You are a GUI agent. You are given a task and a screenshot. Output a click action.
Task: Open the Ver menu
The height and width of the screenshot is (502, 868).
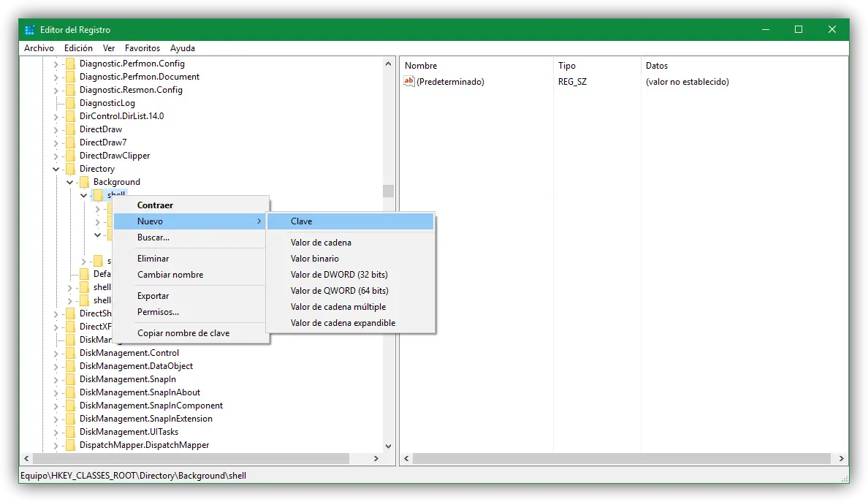108,48
